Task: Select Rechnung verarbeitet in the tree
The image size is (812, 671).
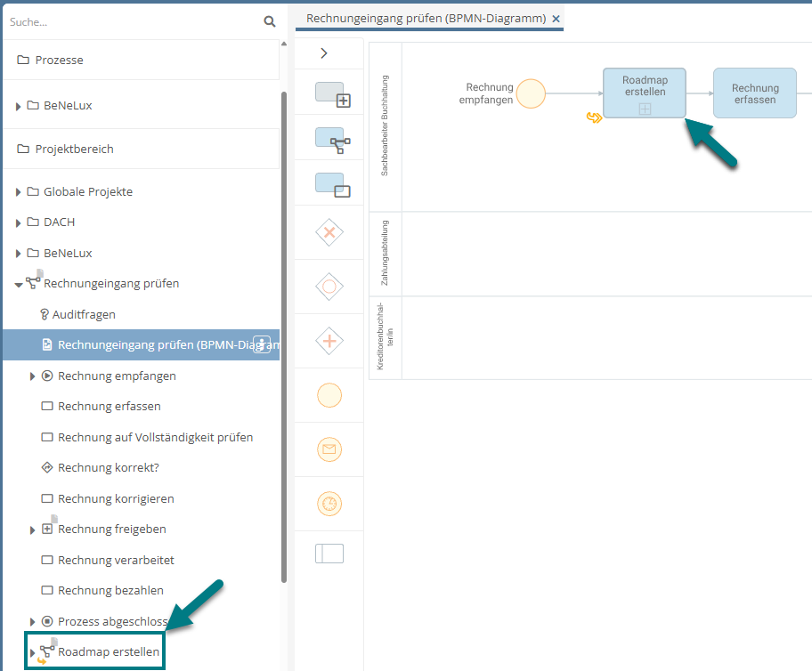Action: [x=116, y=560]
